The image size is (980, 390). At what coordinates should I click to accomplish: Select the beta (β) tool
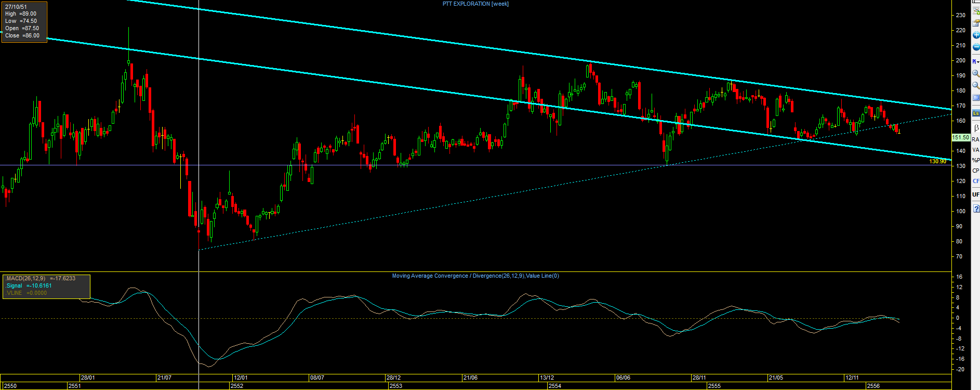pos(976,127)
